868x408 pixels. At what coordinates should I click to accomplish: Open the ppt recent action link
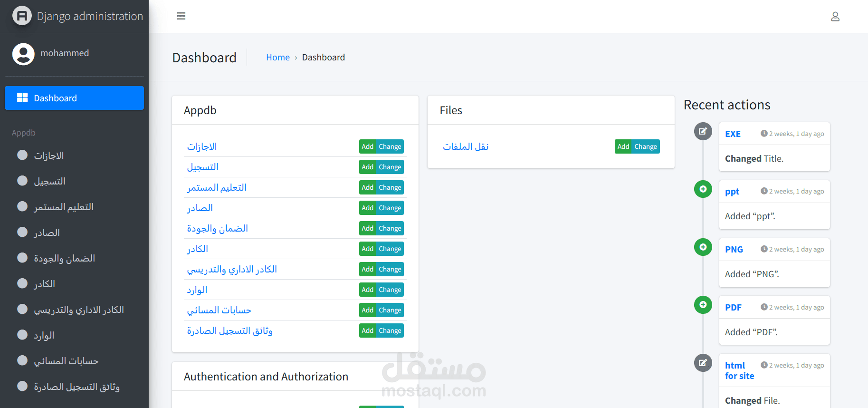click(x=732, y=192)
